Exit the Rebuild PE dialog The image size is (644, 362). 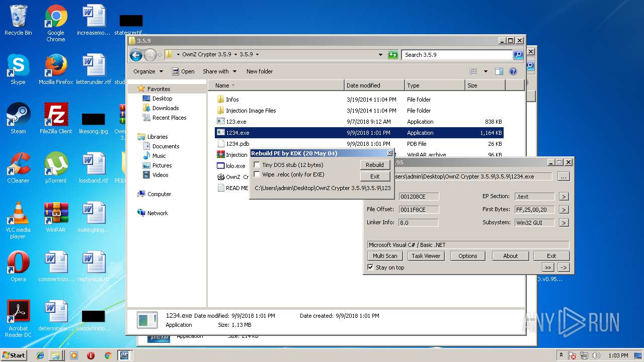click(x=375, y=176)
